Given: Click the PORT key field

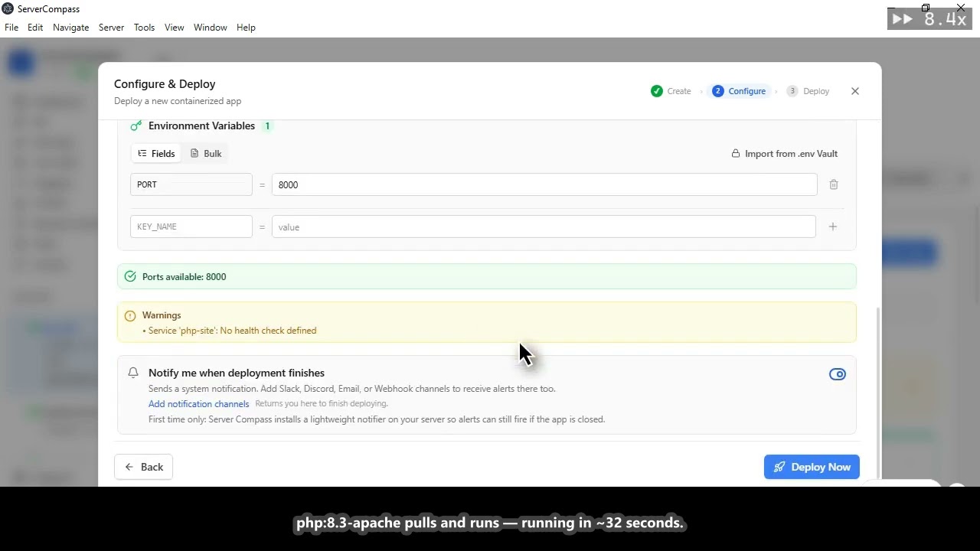Looking at the screenshot, I should point(191,184).
